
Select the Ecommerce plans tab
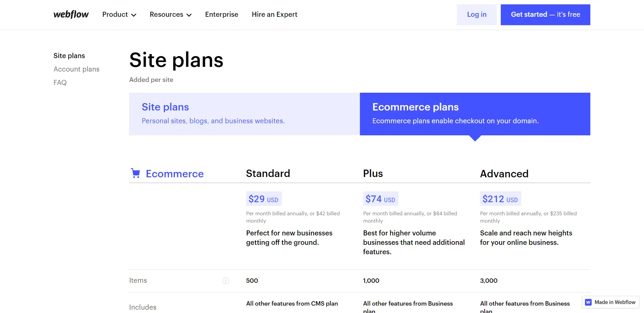pyautogui.click(x=475, y=114)
